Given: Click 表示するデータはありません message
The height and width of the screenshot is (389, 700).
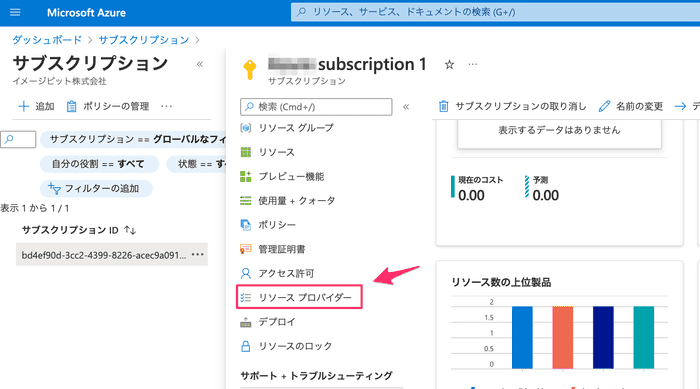Looking at the screenshot, I should [x=559, y=130].
